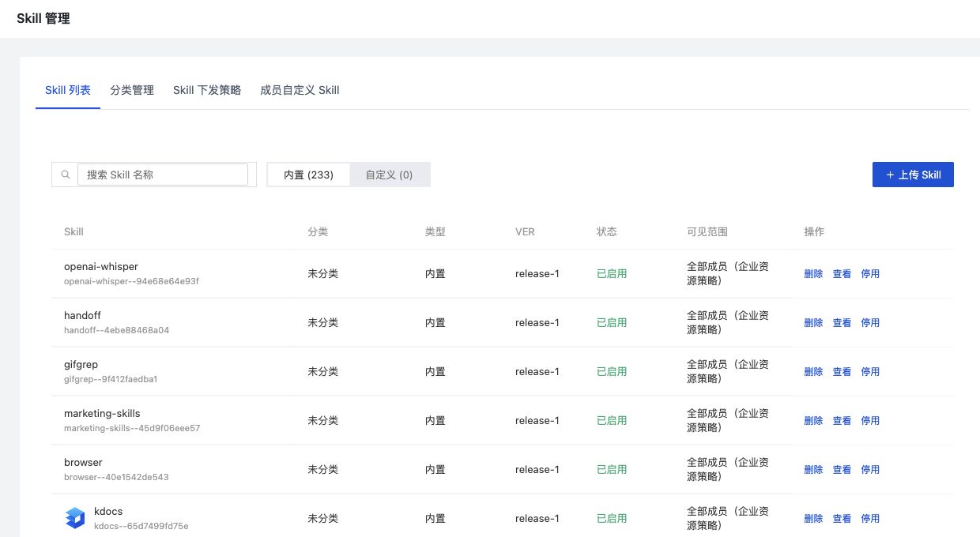Image resolution: width=980 pixels, height=537 pixels.
Task: Click ID handoff--4ebe88468a04
Action: pyautogui.click(x=116, y=330)
